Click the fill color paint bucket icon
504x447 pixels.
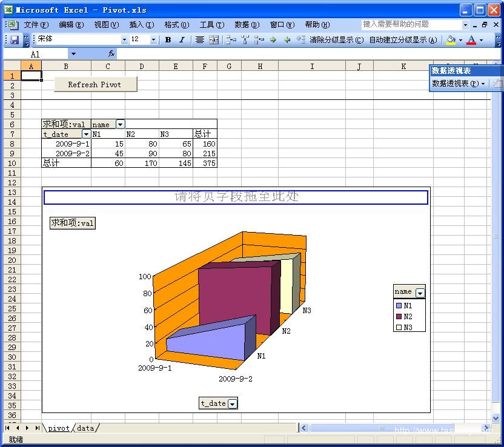pyautogui.click(x=450, y=40)
